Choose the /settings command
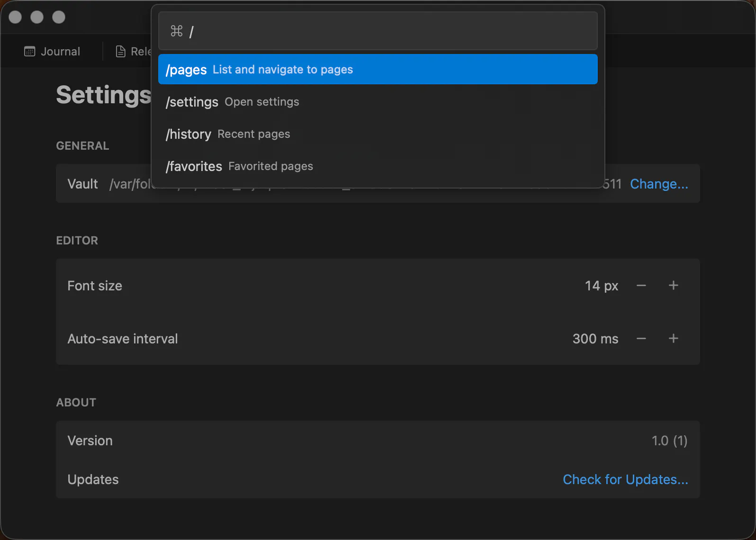 pyautogui.click(x=378, y=102)
